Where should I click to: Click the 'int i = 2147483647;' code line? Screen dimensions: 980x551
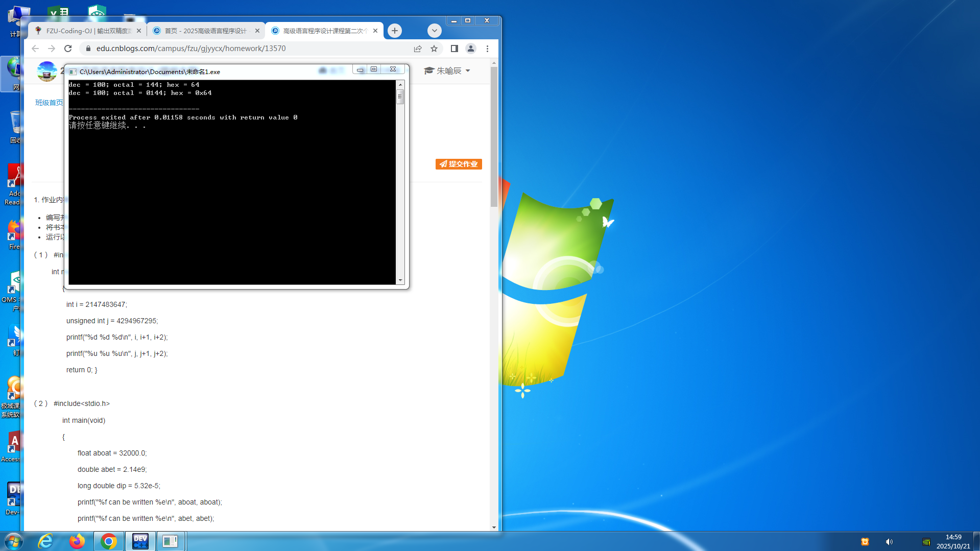point(97,304)
